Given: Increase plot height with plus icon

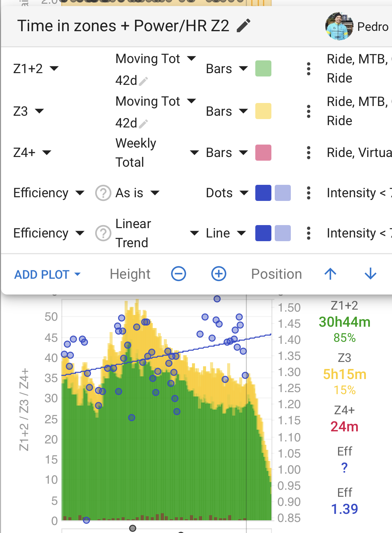Looking at the screenshot, I should point(219,274).
